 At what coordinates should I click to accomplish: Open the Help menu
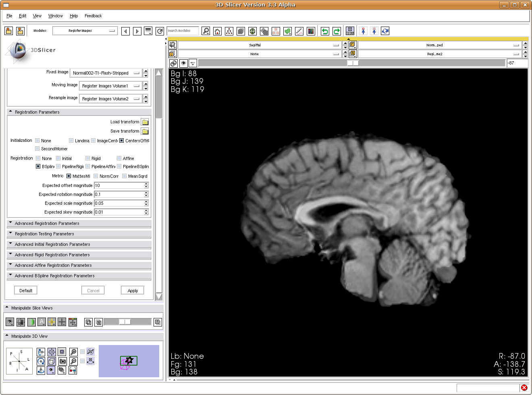click(74, 16)
